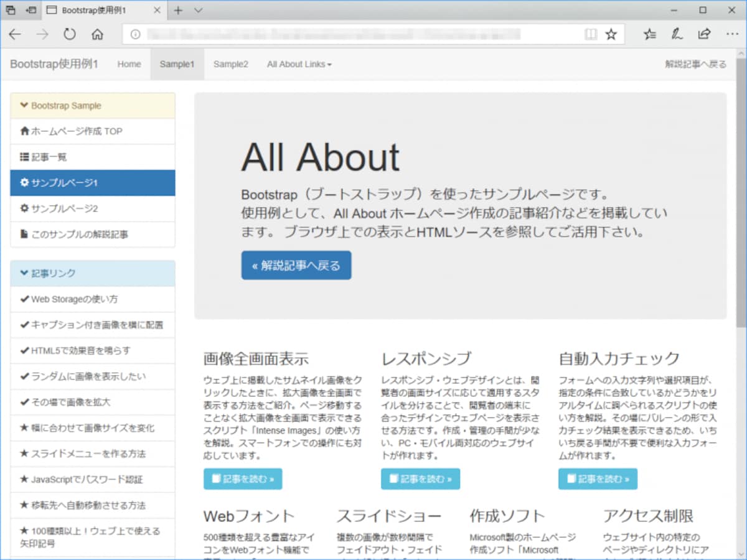Open 幅に合わせて画像サイズを変化 link
The height and width of the screenshot is (560, 747).
click(93, 428)
